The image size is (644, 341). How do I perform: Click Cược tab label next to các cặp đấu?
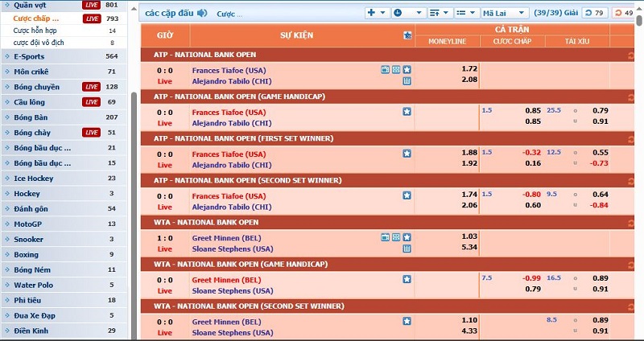229,14
